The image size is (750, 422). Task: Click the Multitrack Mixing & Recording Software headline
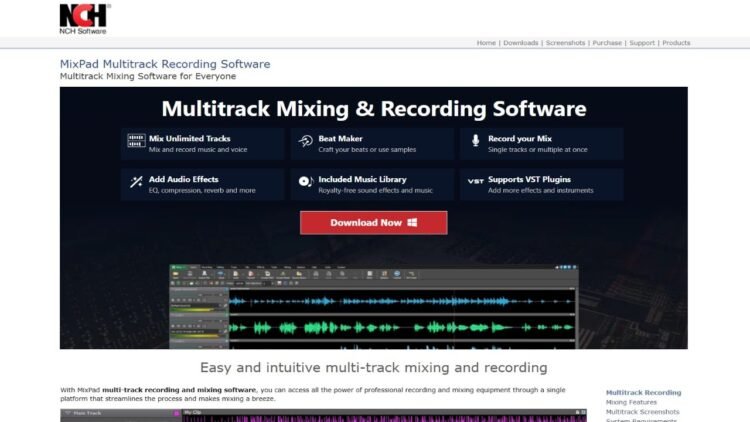374,109
